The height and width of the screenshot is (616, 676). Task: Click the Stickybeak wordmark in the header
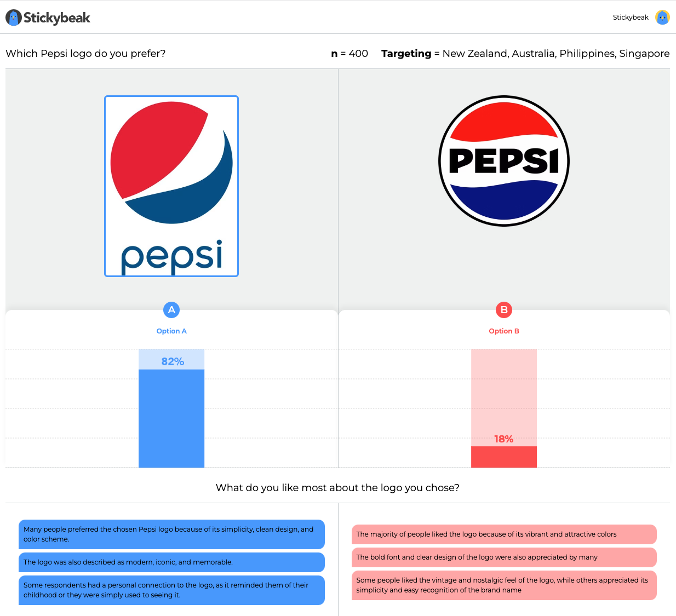[58, 17]
